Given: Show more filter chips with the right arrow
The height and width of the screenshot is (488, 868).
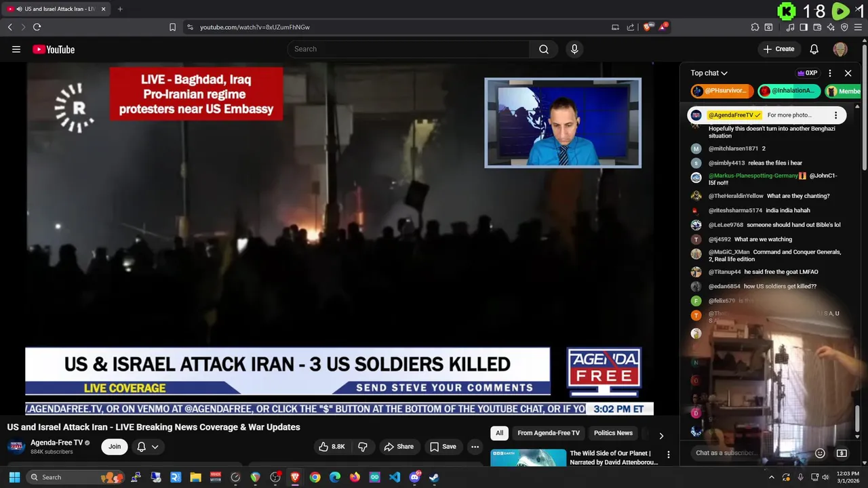Looking at the screenshot, I should click(x=661, y=436).
